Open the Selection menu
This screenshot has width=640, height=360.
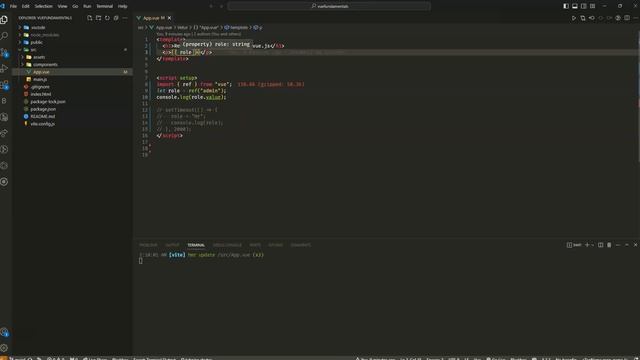pyautogui.click(x=43, y=6)
